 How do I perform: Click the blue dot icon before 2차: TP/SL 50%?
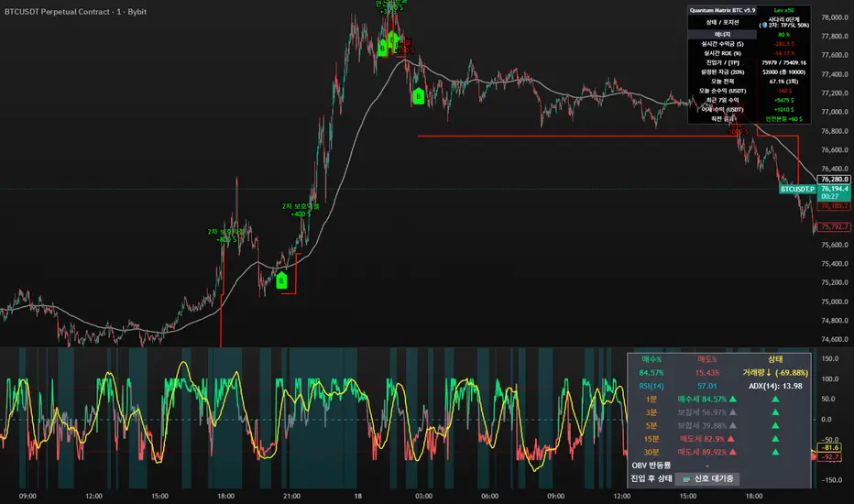tap(764, 26)
